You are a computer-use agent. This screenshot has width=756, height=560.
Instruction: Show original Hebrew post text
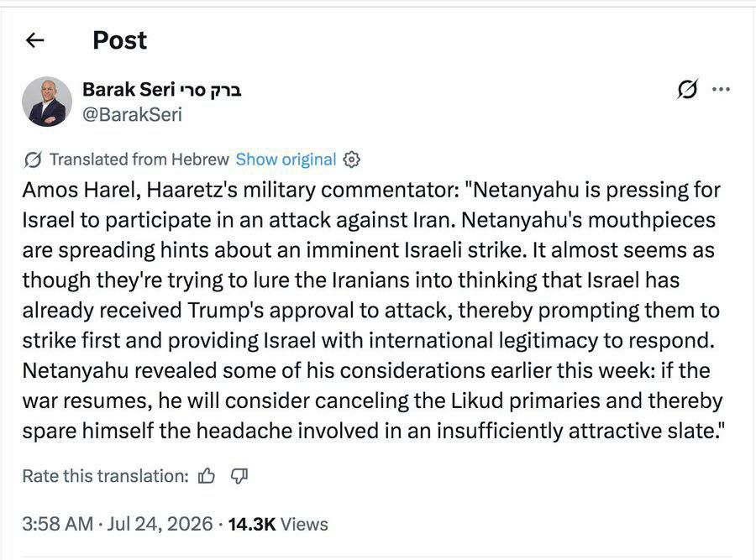pyautogui.click(x=286, y=160)
